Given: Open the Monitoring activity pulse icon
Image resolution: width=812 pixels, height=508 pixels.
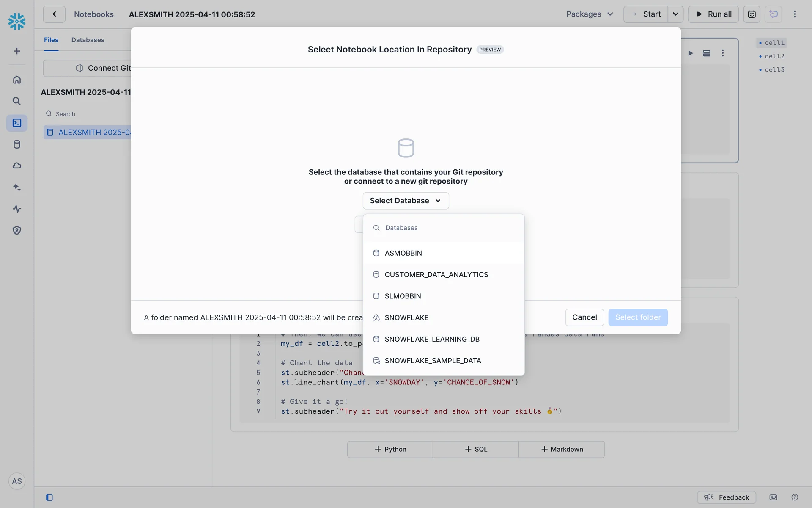Looking at the screenshot, I should coord(17,209).
